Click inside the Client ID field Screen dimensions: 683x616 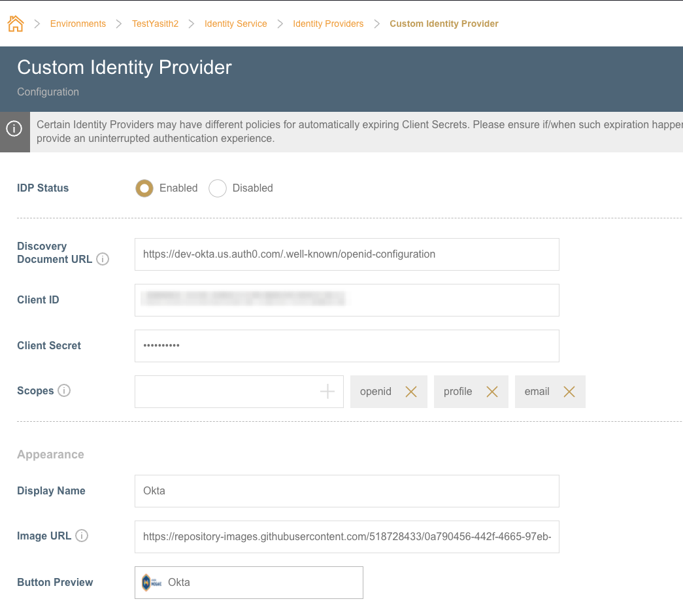click(x=346, y=300)
